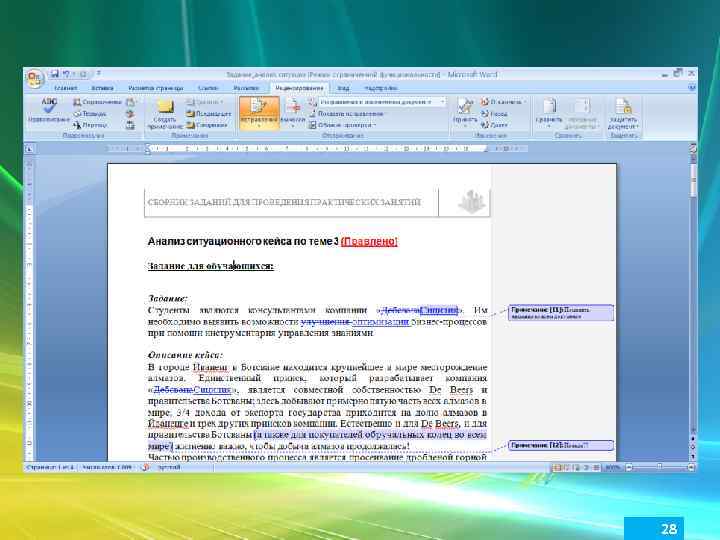This screenshot has width=720, height=540.
Task: Click the zoom in plus button
Action: coord(690,467)
